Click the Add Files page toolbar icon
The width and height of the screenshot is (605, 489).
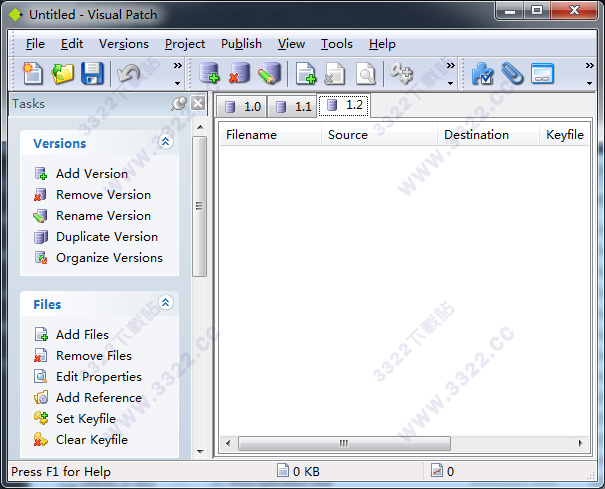click(x=306, y=73)
